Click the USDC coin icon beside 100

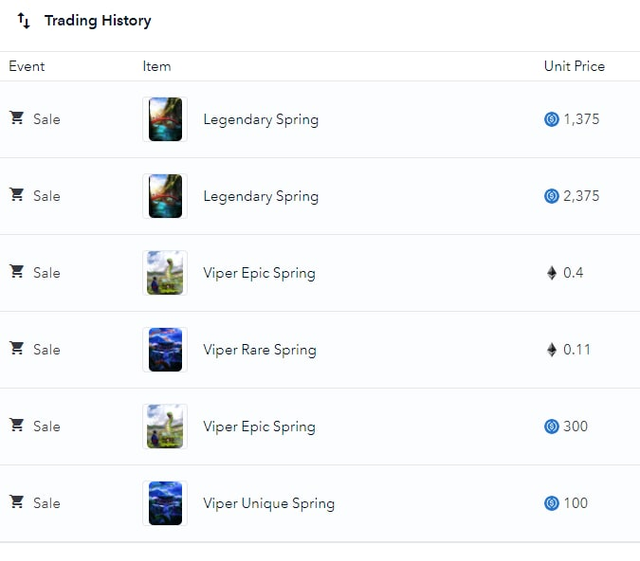pyautogui.click(x=551, y=503)
